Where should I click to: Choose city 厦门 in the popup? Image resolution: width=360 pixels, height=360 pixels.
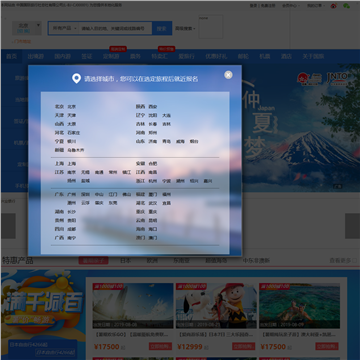point(153,194)
